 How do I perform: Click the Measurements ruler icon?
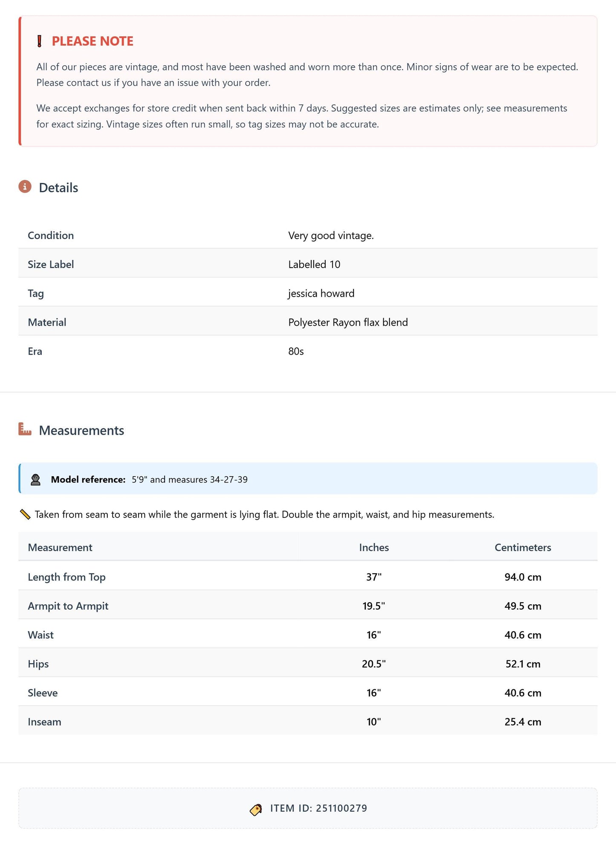point(25,429)
